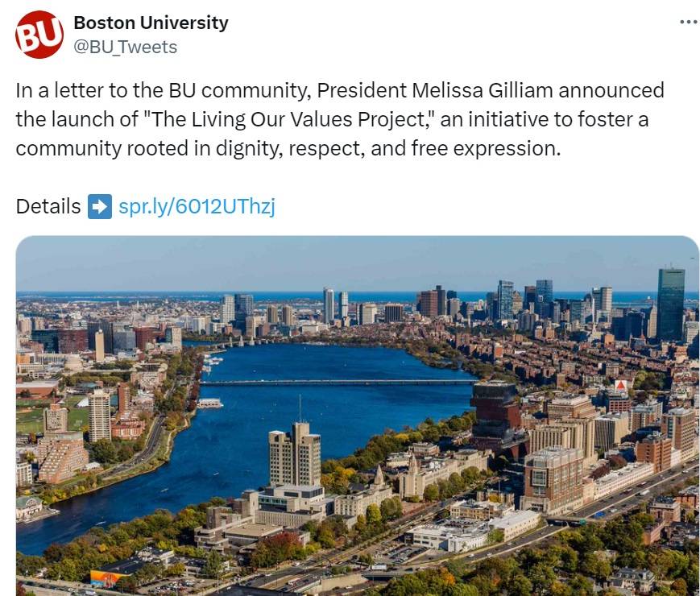Image resolution: width=700 pixels, height=596 pixels.
Task: Click the red triangle Citgo sign in photo
Action: [620, 386]
